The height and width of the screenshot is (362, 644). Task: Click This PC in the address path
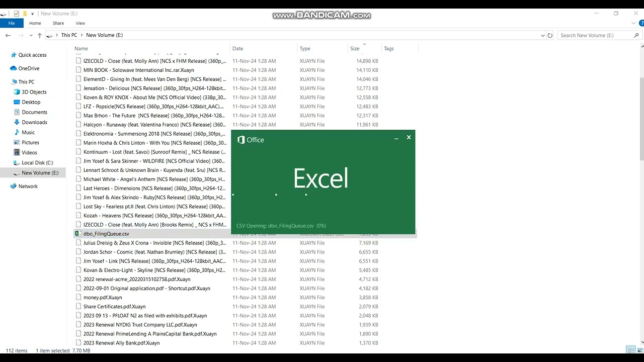click(x=69, y=35)
